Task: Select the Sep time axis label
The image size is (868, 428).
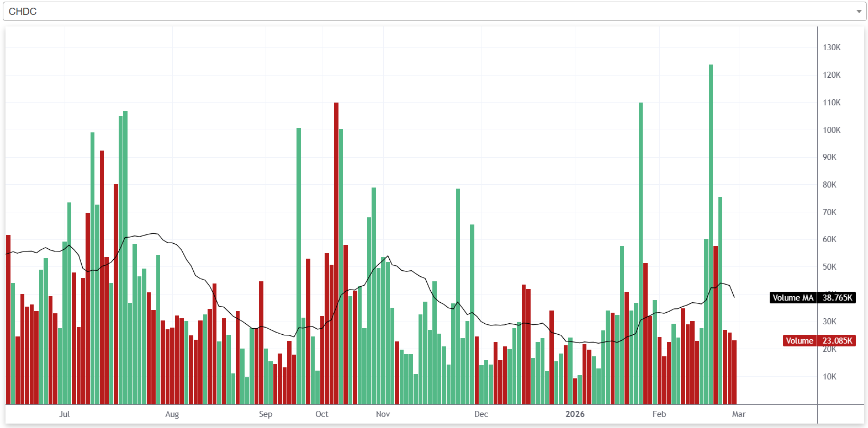Action: (x=266, y=414)
